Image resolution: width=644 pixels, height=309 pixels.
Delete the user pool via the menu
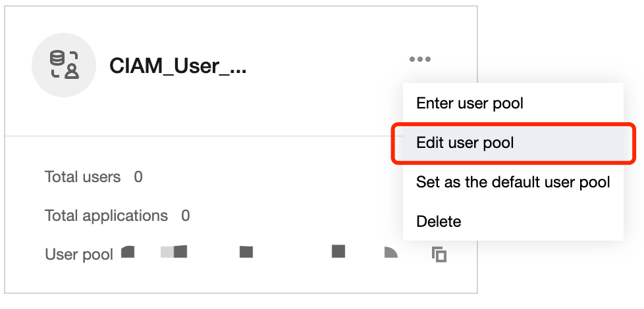439,222
